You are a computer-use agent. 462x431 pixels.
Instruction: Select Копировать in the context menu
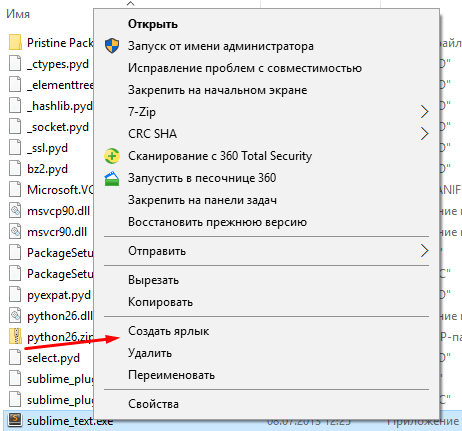click(x=160, y=302)
